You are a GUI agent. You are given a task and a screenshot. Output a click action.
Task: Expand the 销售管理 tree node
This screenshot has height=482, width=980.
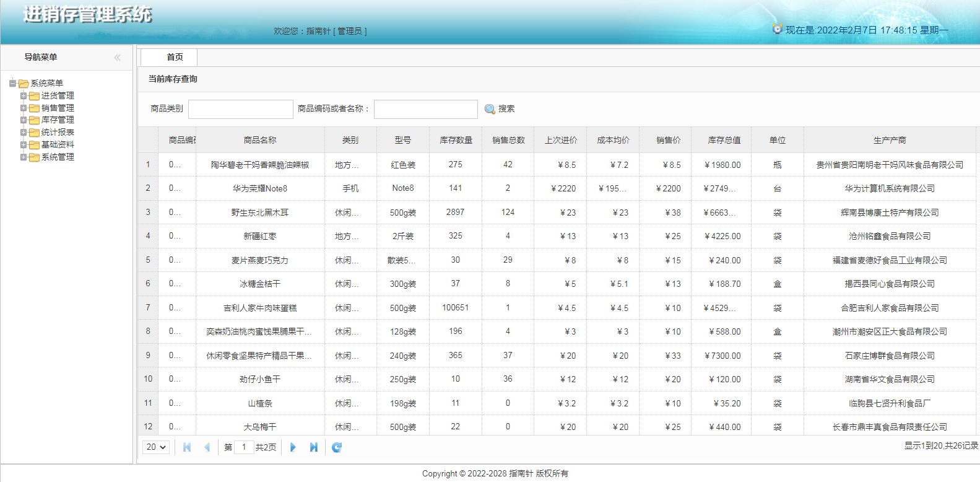click(x=24, y=108)
